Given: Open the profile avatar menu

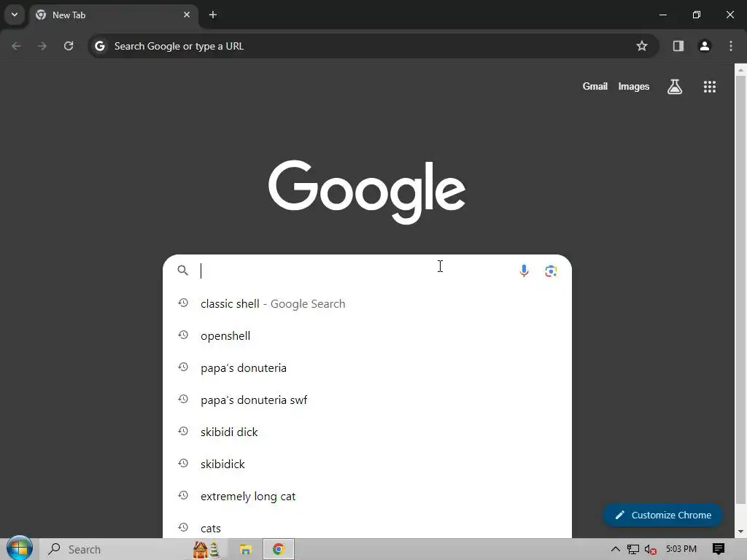Looking at the screenshot, I should tap(705, 46).
